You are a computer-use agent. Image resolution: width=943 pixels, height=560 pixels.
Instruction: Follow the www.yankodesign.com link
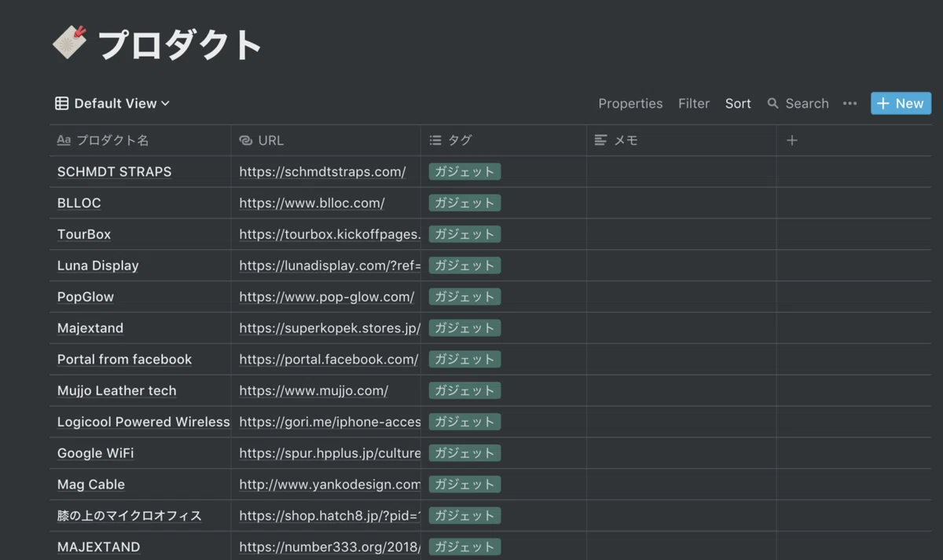point(330,485)
